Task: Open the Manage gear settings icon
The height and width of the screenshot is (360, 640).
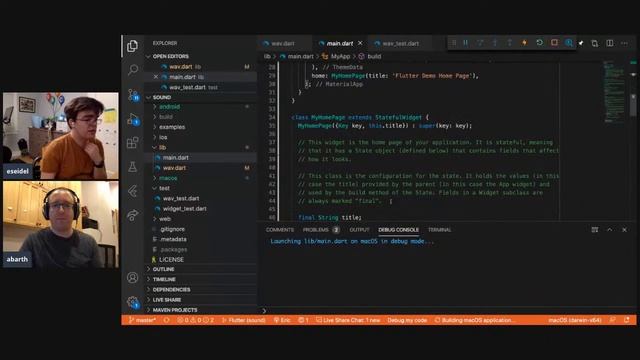Action: tap(133, 302)
